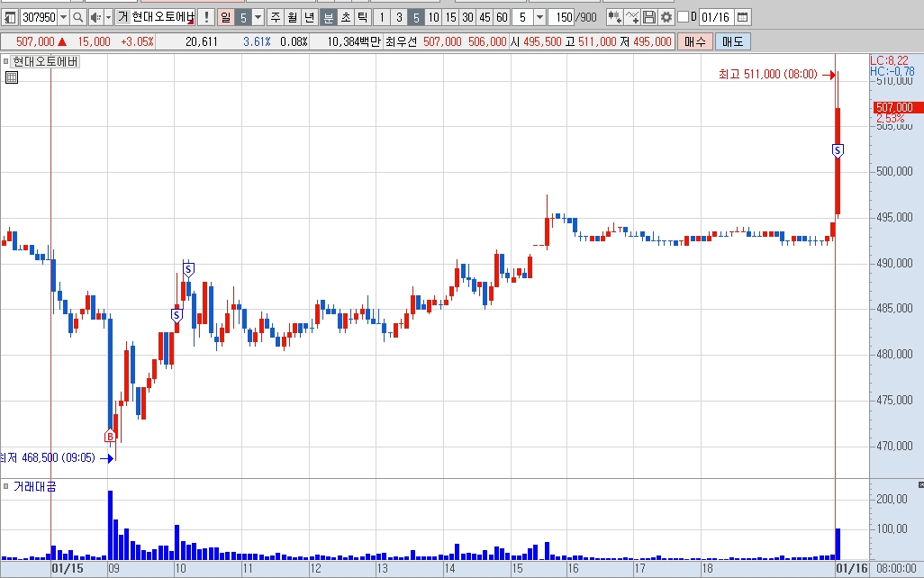Click the add candlestick chart icon
The height and width of the screenshot is (578, 924).
(614, 18)
